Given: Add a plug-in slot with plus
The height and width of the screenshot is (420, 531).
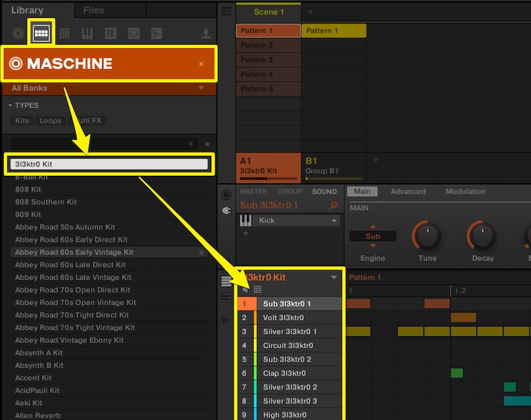Looking at the screenshot, I should 246,233.
